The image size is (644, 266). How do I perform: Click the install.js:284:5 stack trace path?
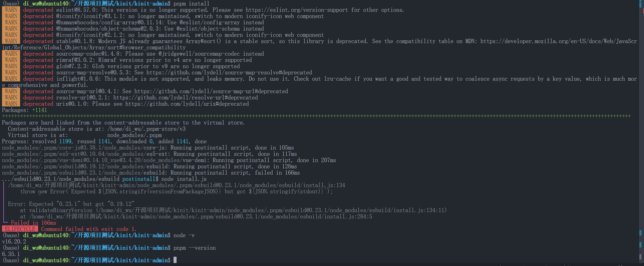click(x=201, y=217)
